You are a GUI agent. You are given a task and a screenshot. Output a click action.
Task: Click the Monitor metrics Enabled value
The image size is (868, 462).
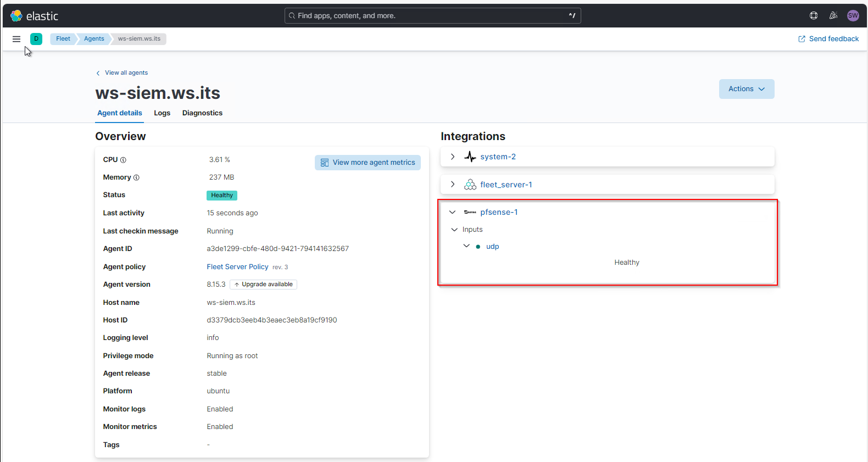(x=220, y=427)
